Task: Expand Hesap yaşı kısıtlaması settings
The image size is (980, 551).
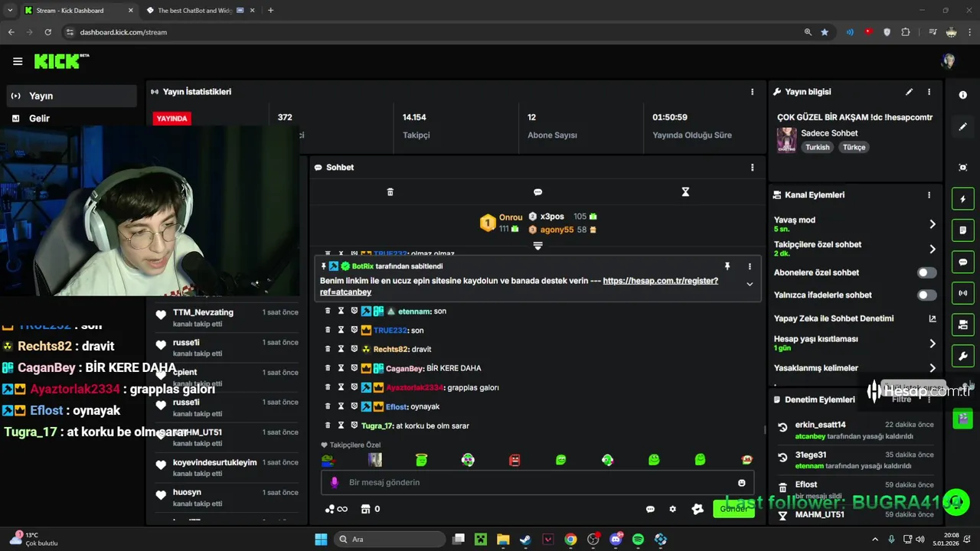Action: (x=932, y=344)
